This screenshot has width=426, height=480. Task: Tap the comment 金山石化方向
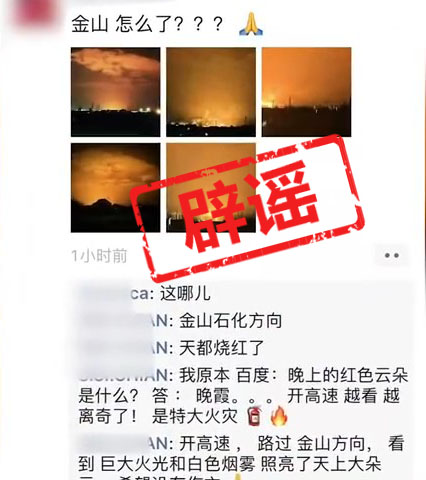[231, 321]
